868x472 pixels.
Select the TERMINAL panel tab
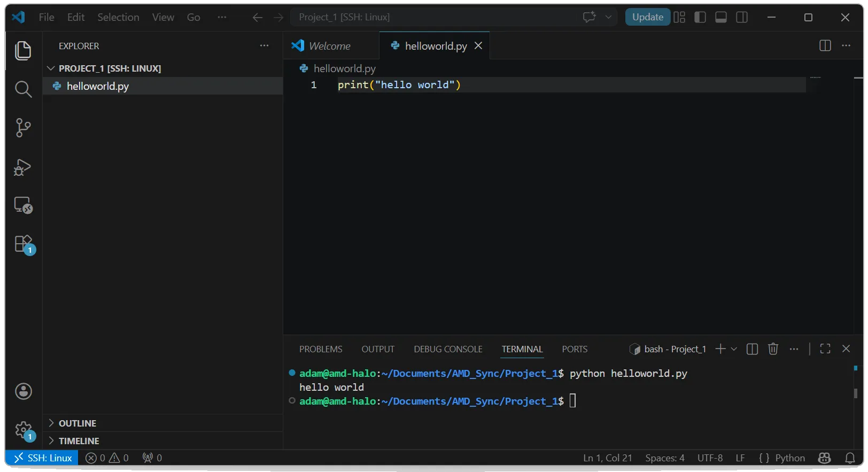click(x=522, y=349)
